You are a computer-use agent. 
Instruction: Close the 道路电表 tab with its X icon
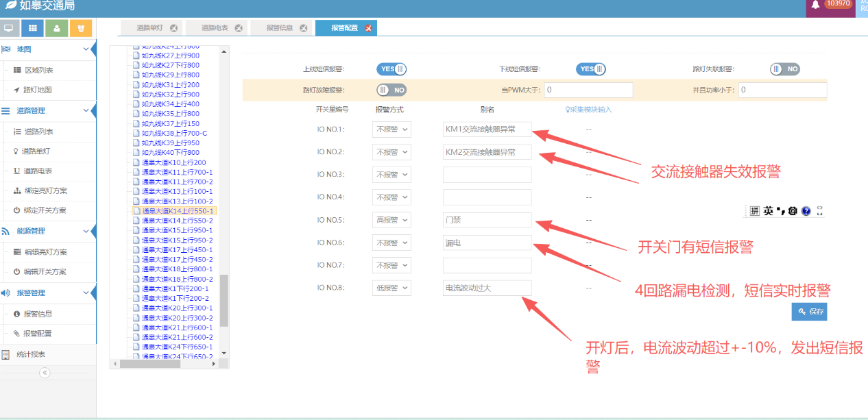pyautogui.click(x=238, y=28)
